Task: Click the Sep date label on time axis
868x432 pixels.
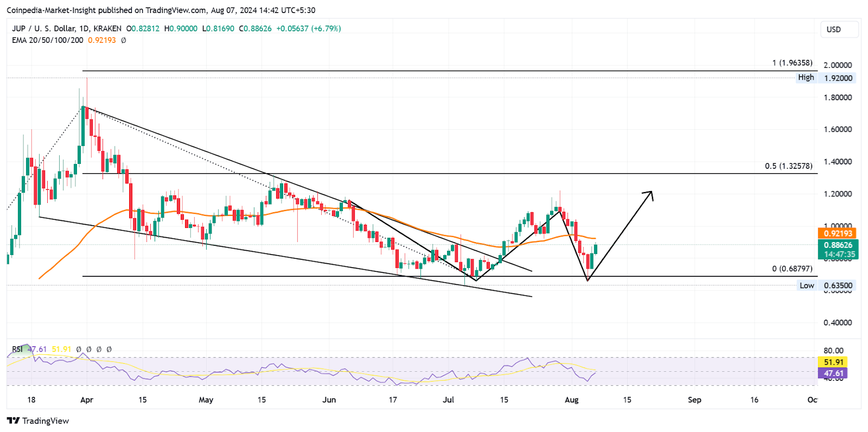Action: click(x=694, y=400)
